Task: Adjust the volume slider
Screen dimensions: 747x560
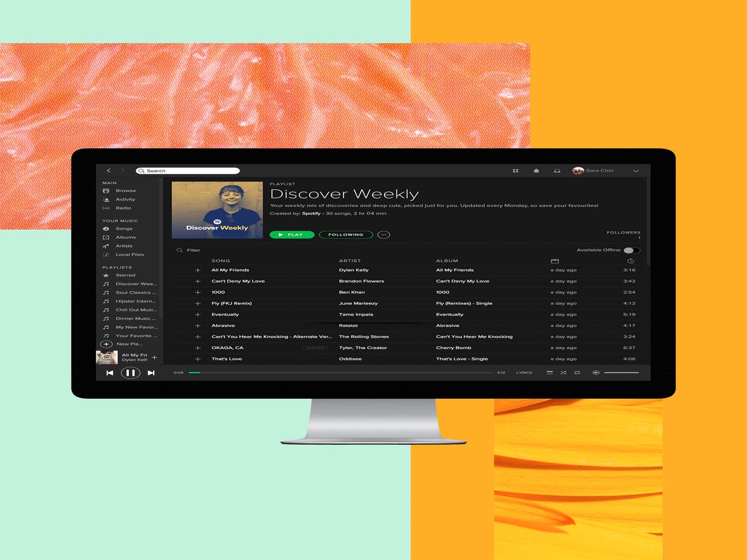Action: coord(621,373)
